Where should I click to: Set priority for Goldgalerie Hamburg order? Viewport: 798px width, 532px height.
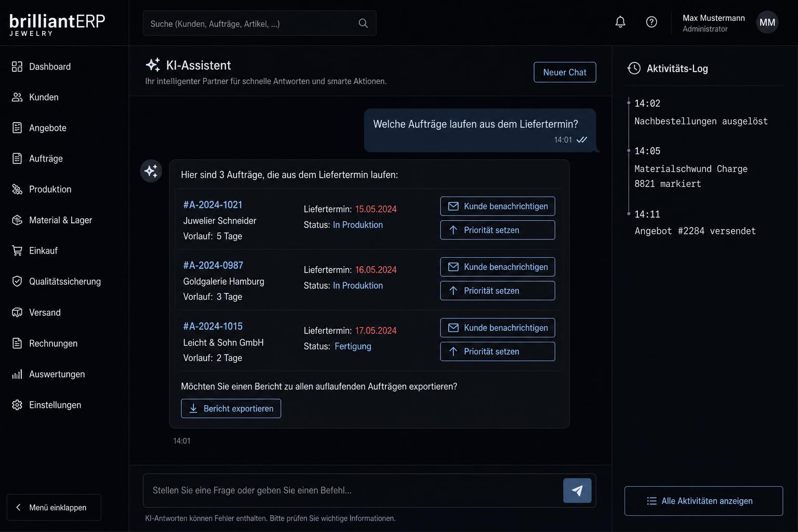click(x=498, y=291)
